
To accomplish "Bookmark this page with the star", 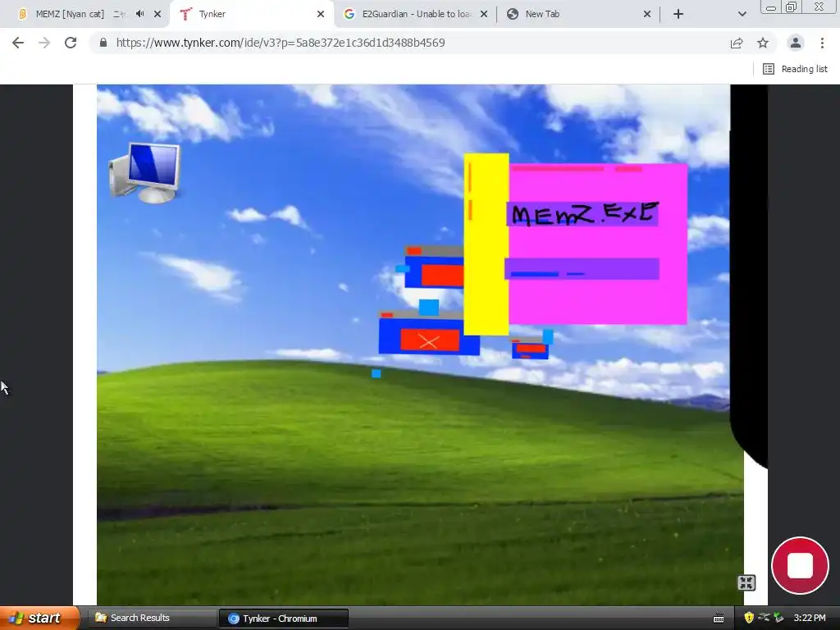I will click(763, 43).
